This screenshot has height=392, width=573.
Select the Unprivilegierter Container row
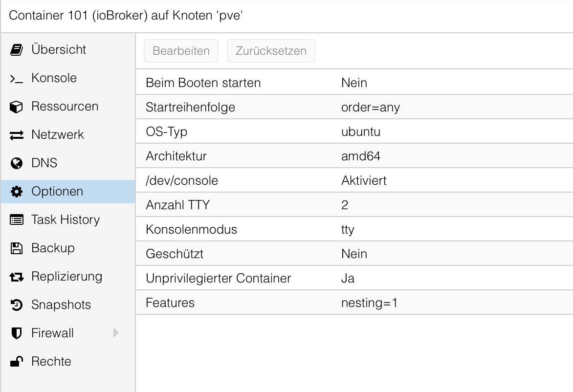(x=354, y=278)
